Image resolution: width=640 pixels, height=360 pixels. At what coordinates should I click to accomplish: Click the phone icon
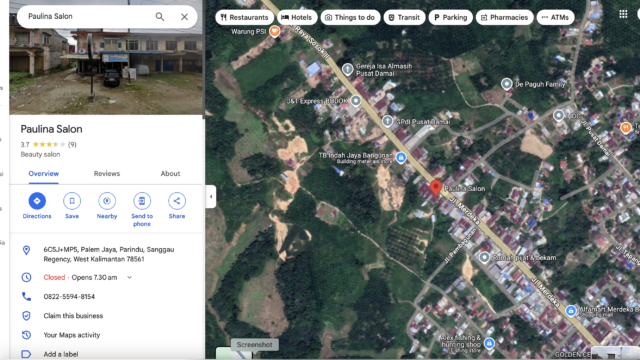[27, 296]
